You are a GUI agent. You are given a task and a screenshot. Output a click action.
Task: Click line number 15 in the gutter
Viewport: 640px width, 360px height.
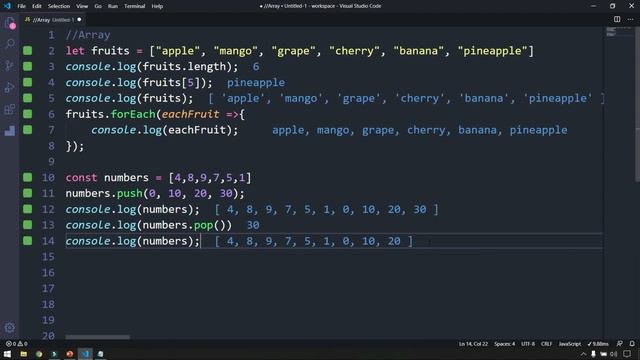coord(48,257)
